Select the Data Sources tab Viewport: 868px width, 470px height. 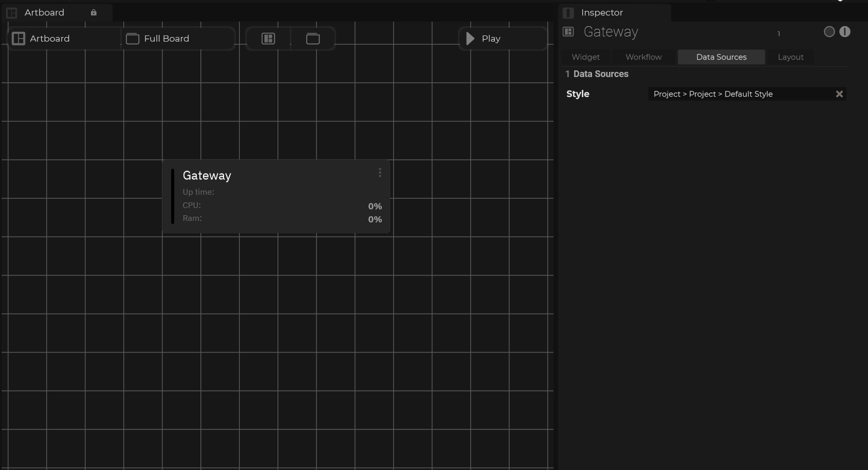tap(721, 57)
